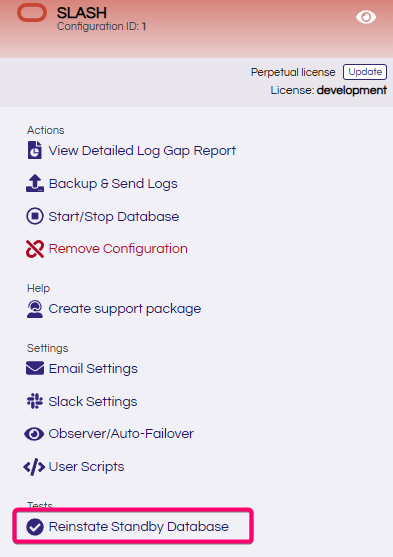Click the Oracle logo icon beside SLASH
The image size is (393, 557).
coord(32,13)
